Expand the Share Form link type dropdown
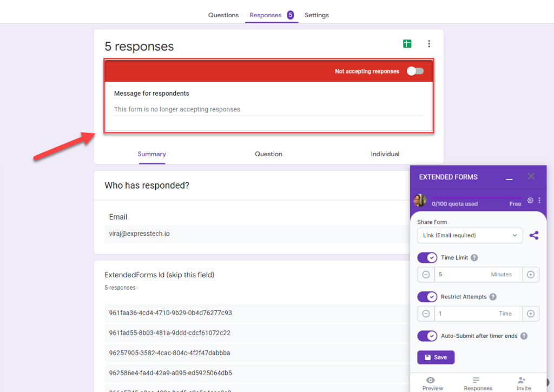 click(470, 235)
